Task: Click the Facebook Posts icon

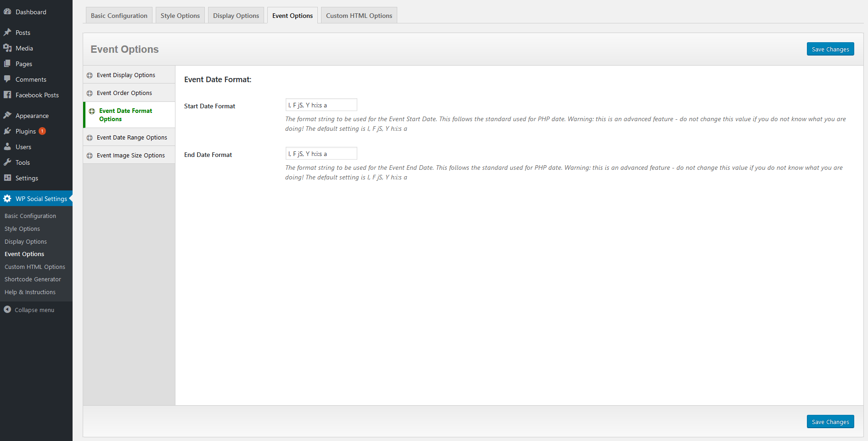Action: click(7, 95)
